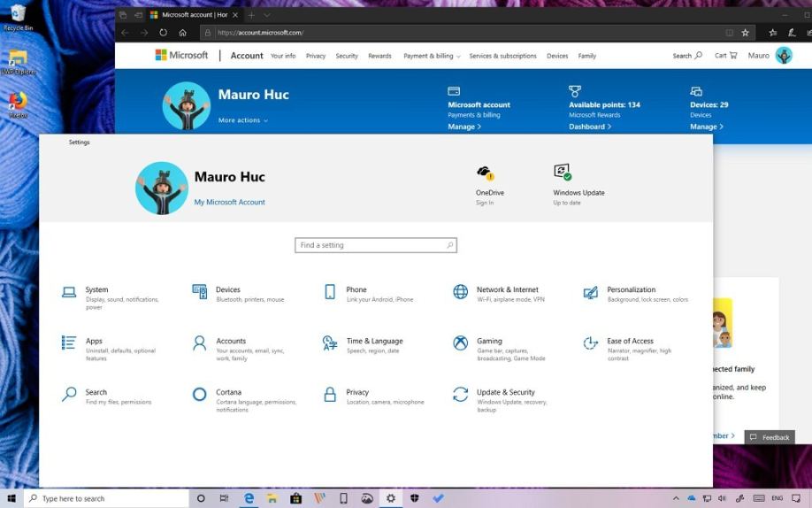Click the Find a setting search box

click(375, 245)
